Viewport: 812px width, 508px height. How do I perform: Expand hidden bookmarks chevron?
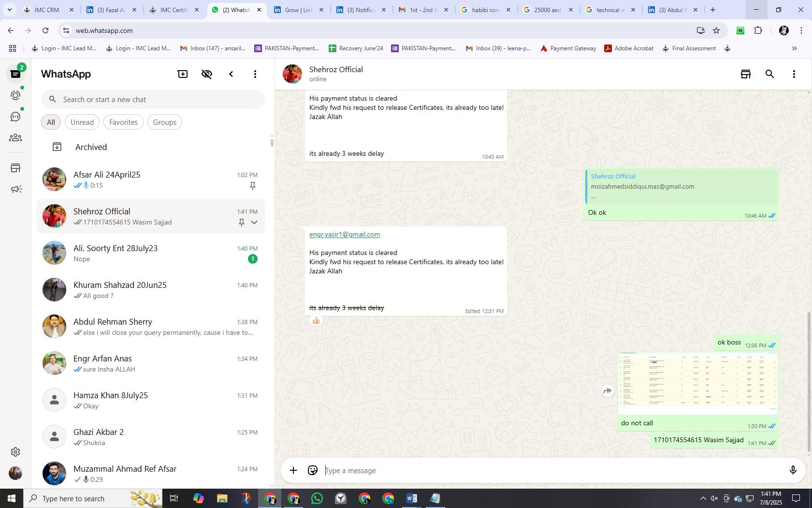(x=794, y=48)
